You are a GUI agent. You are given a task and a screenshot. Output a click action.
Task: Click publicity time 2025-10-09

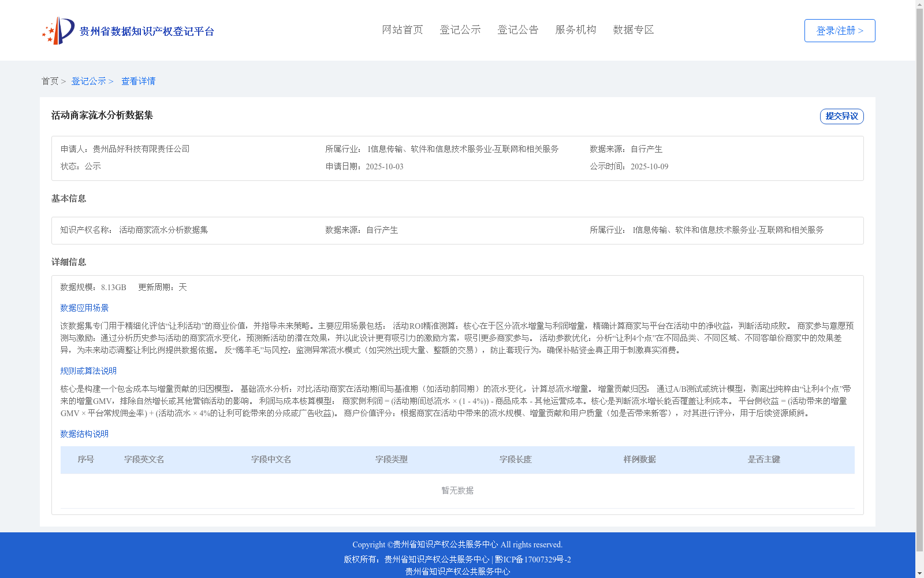[650, 166]
